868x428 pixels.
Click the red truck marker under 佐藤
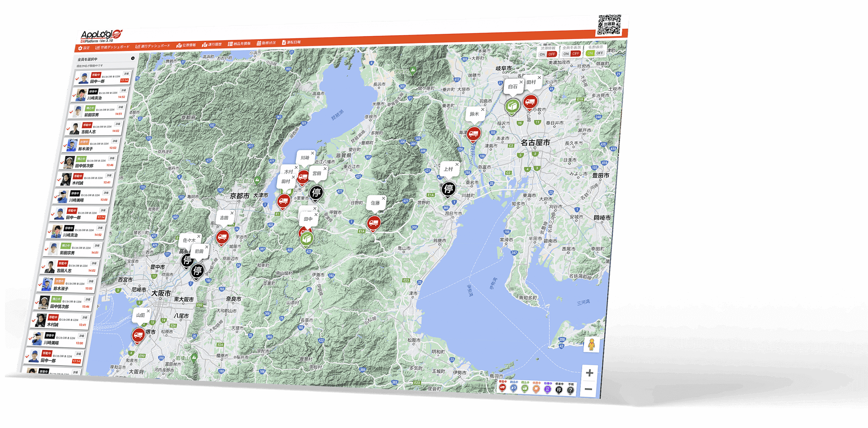[x=374, y=224]
